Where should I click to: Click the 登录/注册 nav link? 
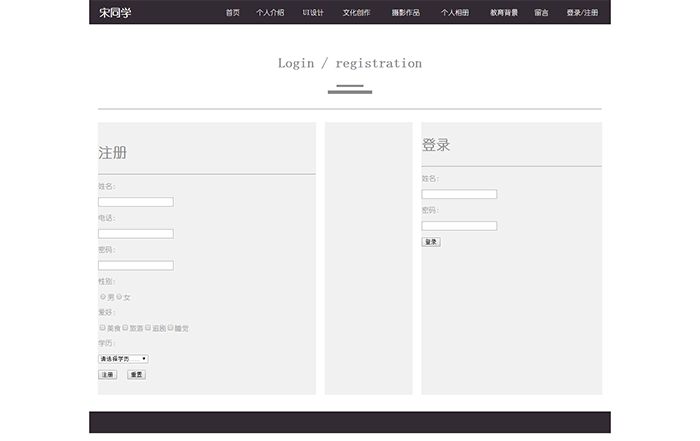tap(582, 13)
